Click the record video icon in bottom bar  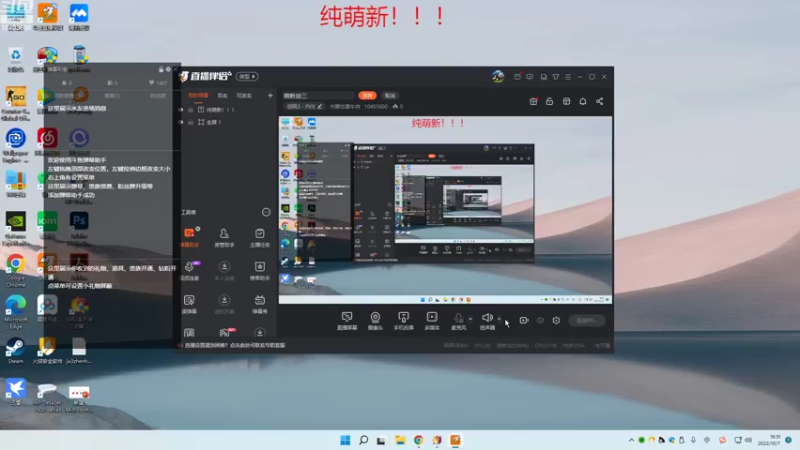pyautogui.click(x=523, y=320)
